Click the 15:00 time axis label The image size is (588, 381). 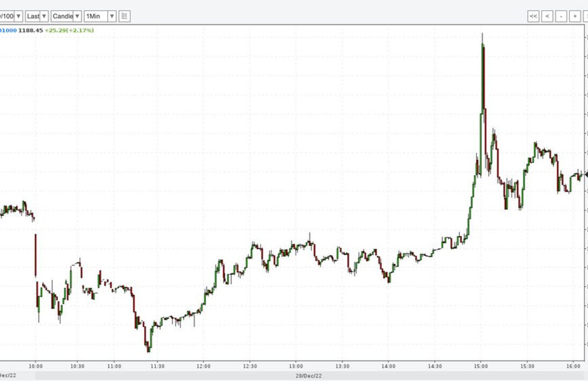[x=481, y=366]
